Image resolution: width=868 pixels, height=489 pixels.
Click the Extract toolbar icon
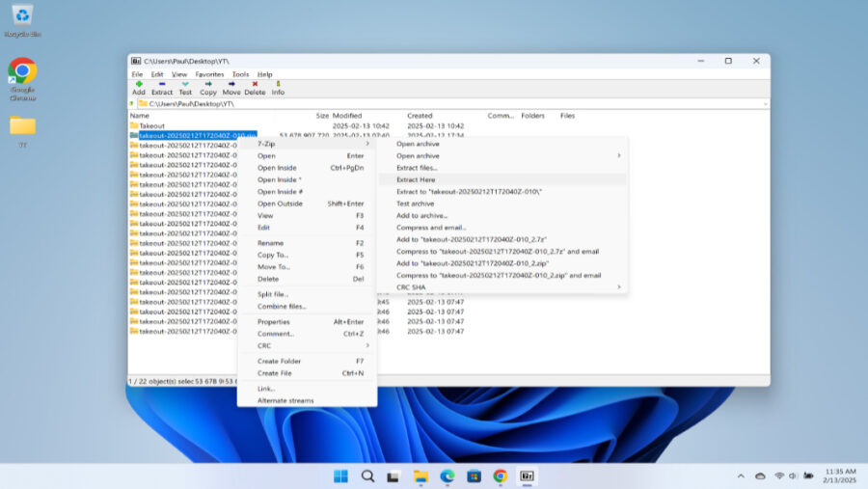pyautogui.click(x=162, y=87)
